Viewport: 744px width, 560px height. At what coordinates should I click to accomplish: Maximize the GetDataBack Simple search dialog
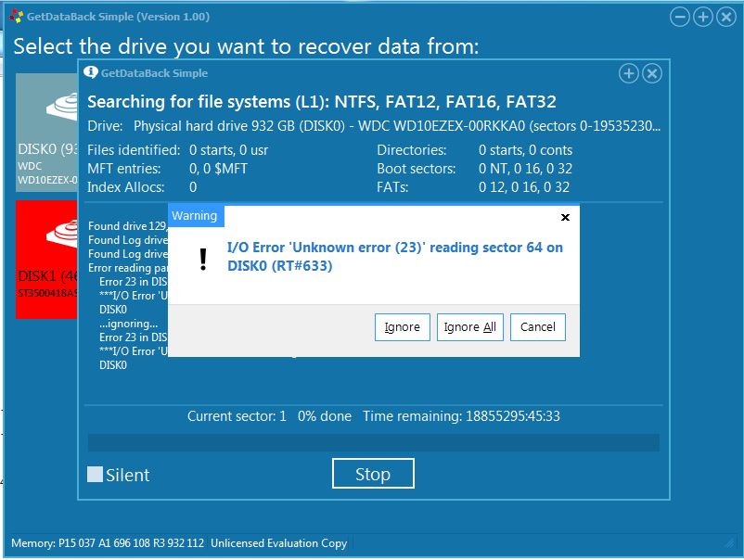pos(629,73)
